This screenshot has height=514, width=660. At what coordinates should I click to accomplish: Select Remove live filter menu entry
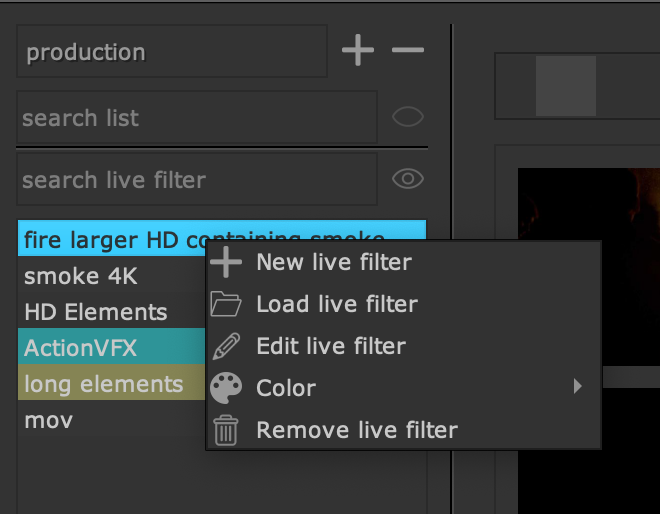[356, 431]
